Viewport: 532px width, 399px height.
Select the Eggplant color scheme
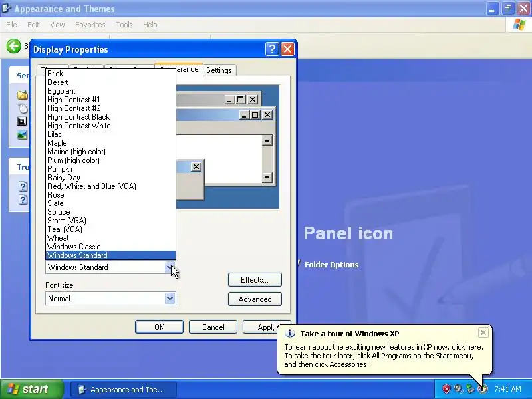coord(110,91)
